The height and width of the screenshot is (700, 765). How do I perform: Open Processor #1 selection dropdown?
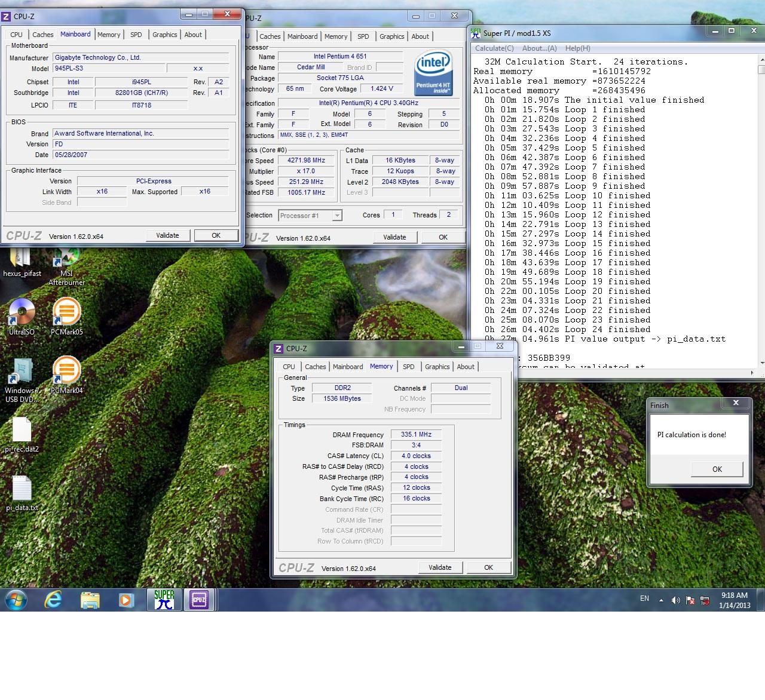pos(310,216)
